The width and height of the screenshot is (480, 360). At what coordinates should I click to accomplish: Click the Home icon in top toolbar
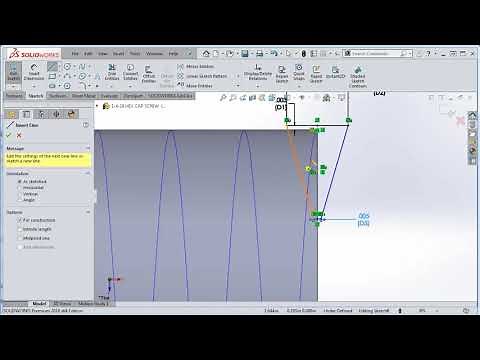coord(206,53)
